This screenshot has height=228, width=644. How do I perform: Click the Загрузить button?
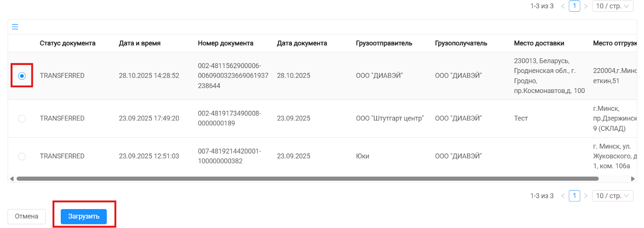(84, 216)
